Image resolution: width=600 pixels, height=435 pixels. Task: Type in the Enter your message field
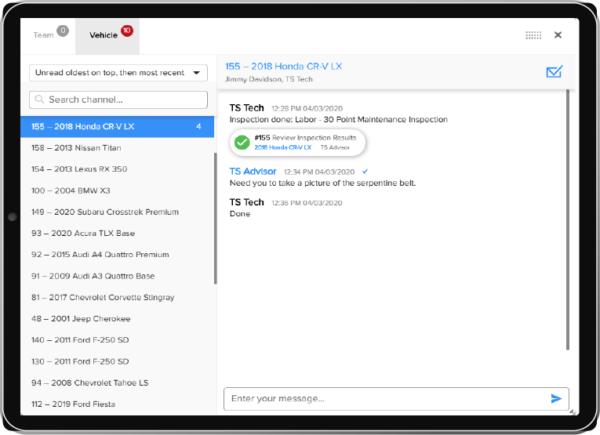tap(385, 399)
